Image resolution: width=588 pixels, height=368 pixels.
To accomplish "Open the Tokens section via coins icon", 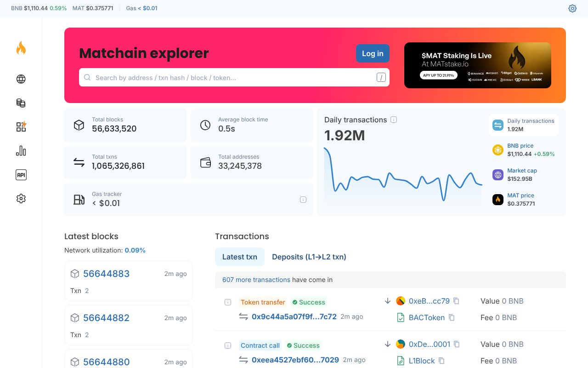I will tap(21, 103).
